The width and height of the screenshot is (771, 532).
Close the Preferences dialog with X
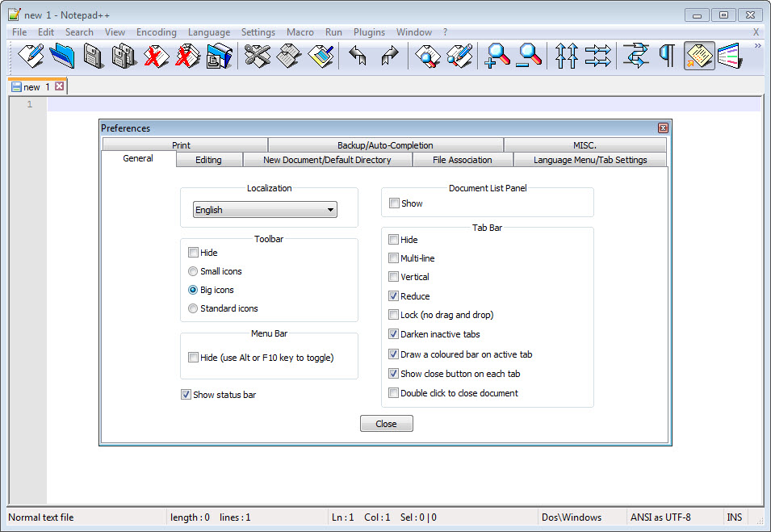(x=663, y=128)
